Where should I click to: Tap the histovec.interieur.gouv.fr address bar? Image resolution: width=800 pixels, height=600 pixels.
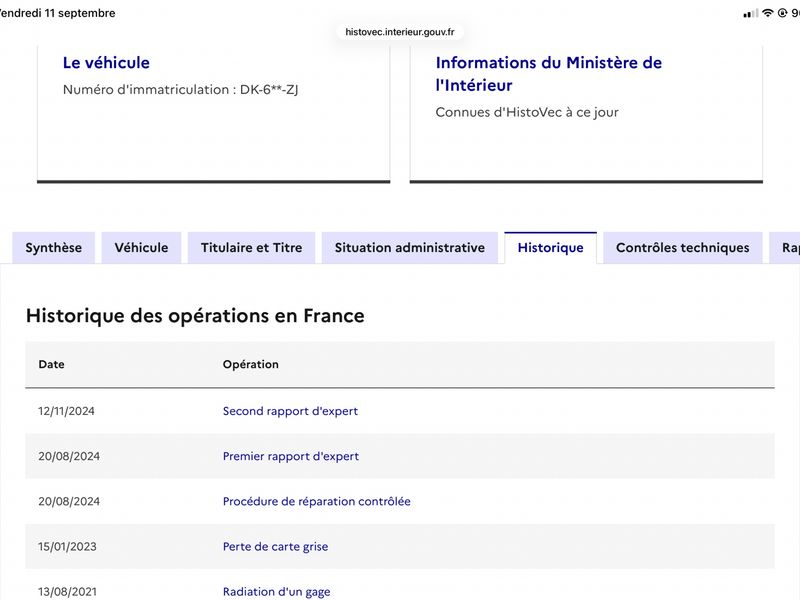click(x=399, y=32)
